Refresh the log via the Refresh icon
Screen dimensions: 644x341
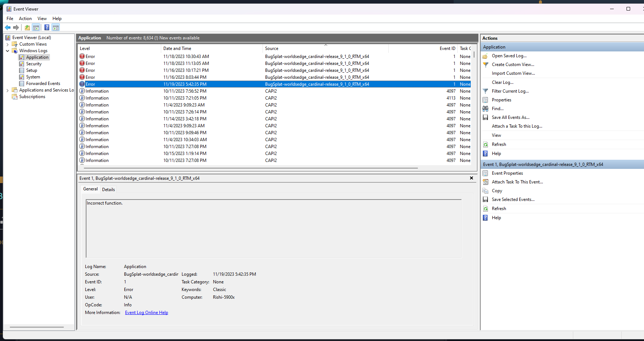click(485, 144)
